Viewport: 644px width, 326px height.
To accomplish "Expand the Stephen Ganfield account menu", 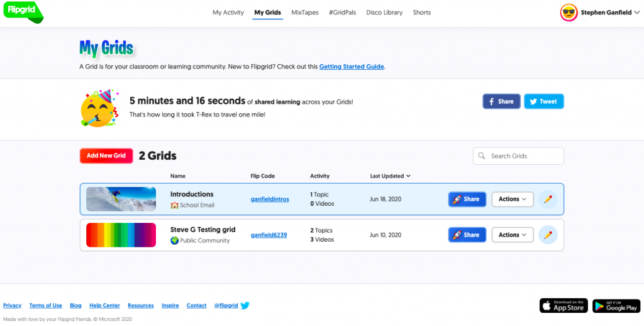I will 636,12.
